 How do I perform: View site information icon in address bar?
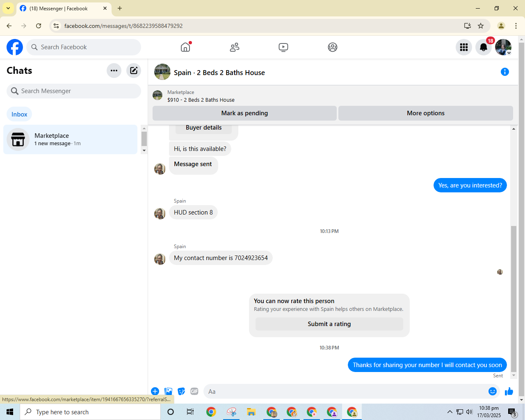[x=56, y=26]
